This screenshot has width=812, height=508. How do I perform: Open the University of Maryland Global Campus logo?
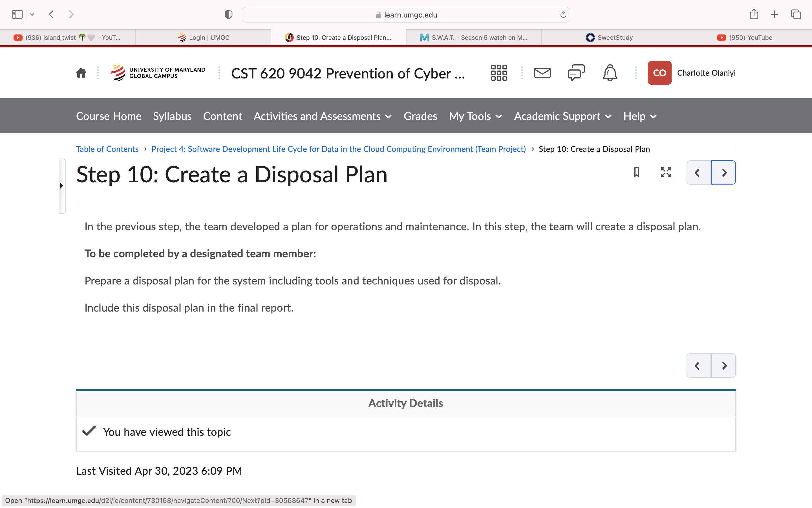click(x=158, y=73)
